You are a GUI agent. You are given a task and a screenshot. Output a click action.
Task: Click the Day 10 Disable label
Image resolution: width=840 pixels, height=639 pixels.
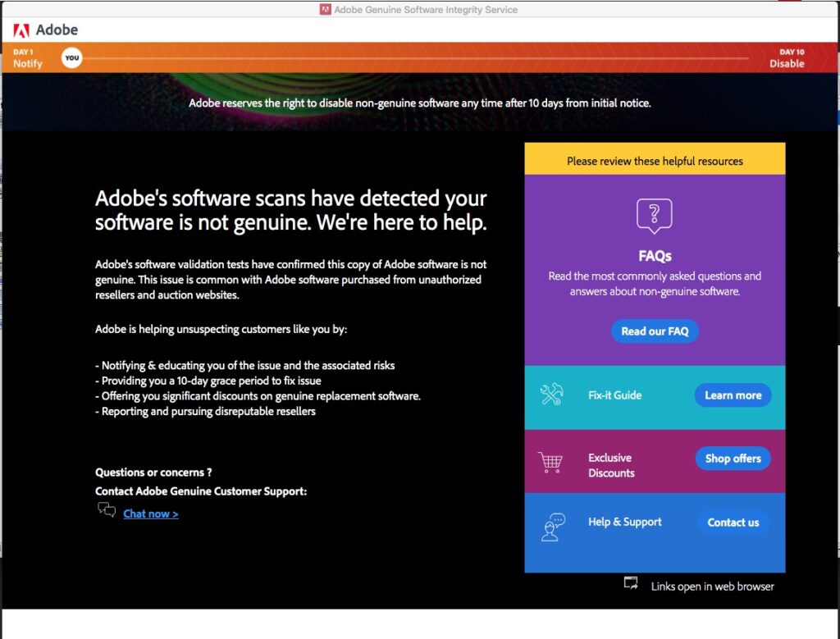[x=787, y=58]
